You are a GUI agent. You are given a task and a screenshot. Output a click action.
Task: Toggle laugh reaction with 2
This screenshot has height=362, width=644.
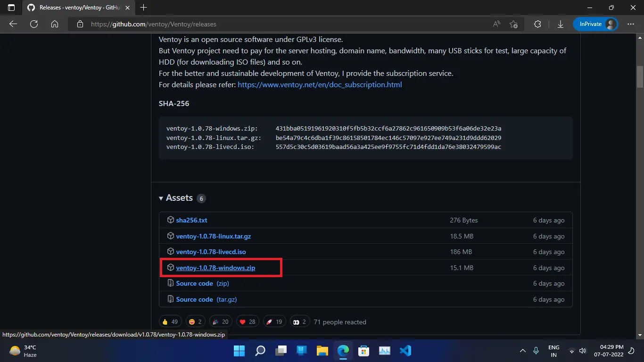[195, 322]
